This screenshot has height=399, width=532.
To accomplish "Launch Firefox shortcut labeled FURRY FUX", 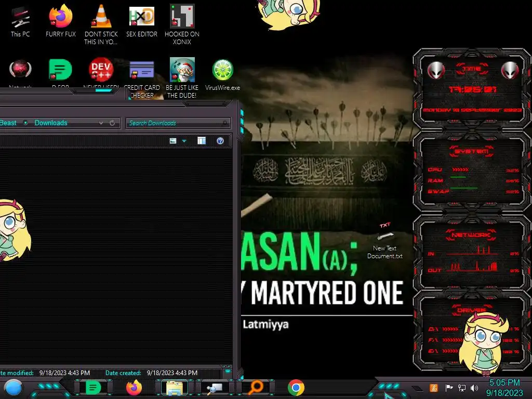I will pyautogui.click(x=61, y=21).
